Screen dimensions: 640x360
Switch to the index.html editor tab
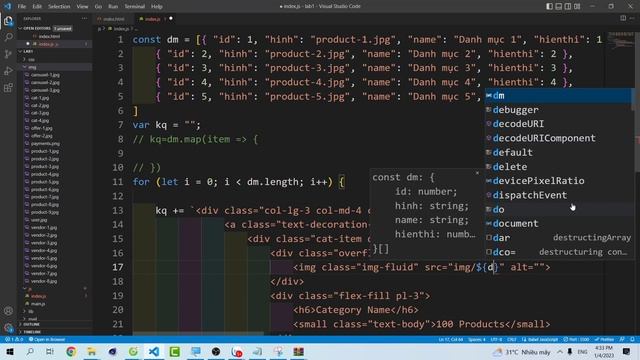pos(114,19)
